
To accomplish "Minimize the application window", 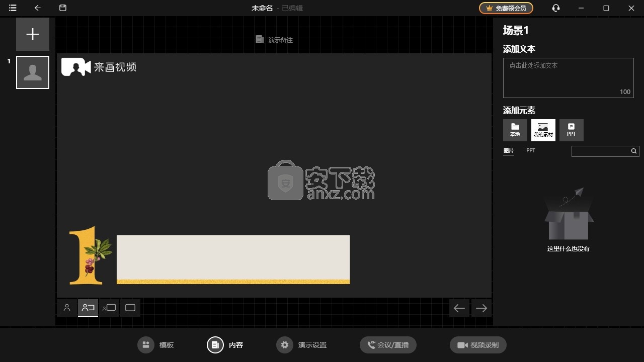I will point(582,8).
